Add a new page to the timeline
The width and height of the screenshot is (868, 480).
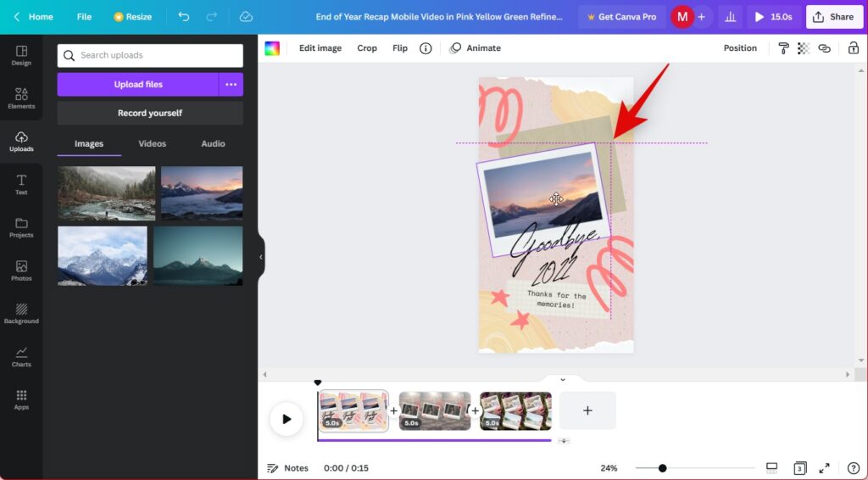(587, 410)
